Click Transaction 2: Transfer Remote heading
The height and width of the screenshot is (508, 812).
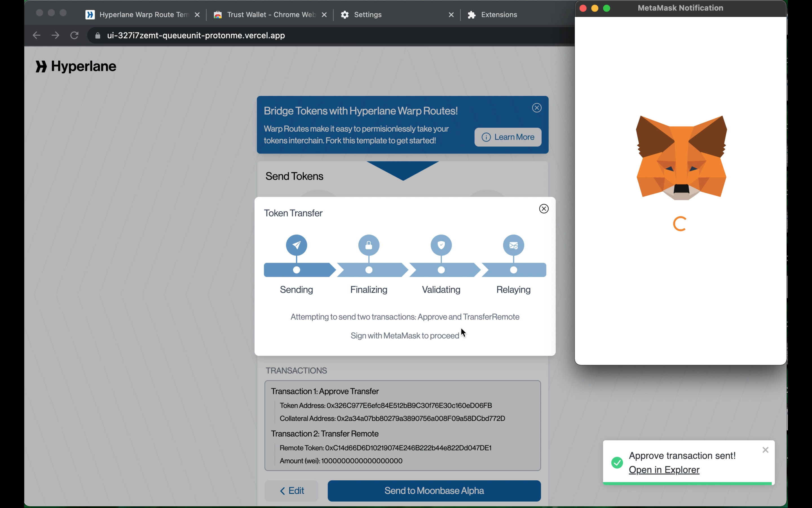pos(325,434)
